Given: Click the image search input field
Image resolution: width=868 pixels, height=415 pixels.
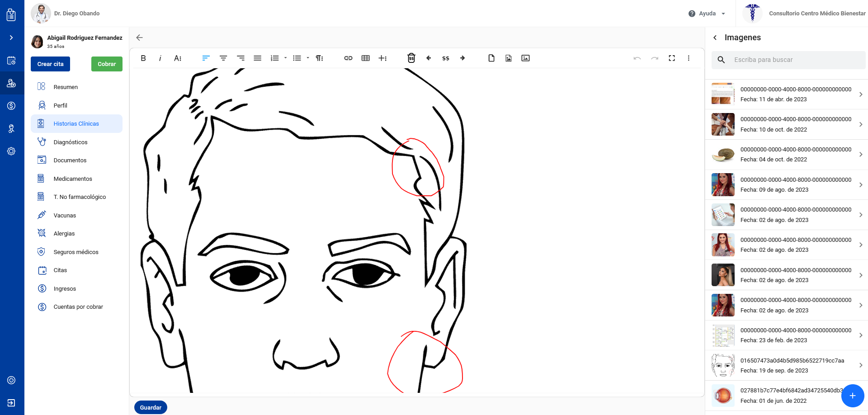Looking at the screenshot, I should pos(796,60).
